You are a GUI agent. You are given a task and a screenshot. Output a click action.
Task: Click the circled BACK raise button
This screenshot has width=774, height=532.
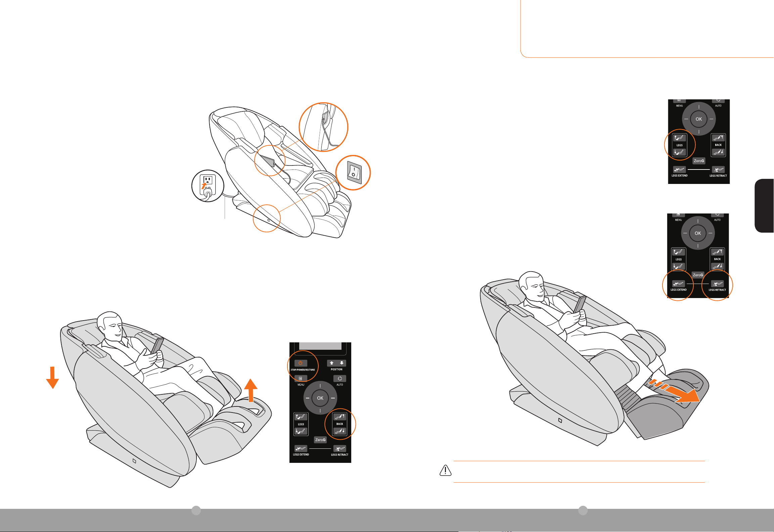point(339,417)
